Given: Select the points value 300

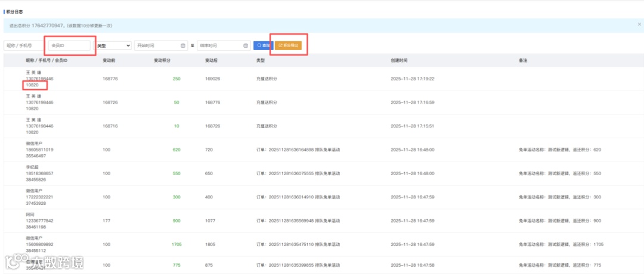Looking at the screenshot, I should 177,197.
